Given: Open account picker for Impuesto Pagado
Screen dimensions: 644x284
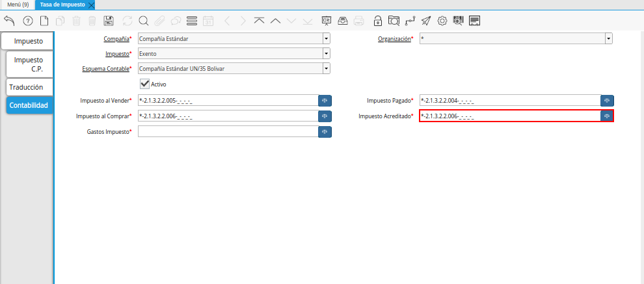Looking at the screenshot, I should (x=607, y=101).
